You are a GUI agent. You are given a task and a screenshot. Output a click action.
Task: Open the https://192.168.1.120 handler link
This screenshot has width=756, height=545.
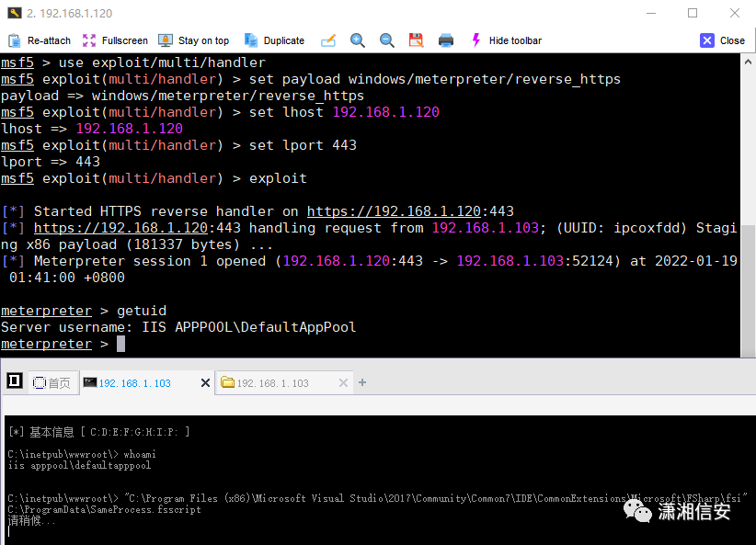pyautogui.click(x=394, y=211)
